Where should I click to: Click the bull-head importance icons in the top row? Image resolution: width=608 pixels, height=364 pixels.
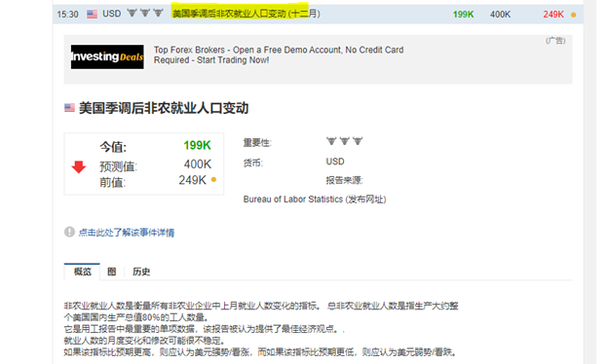click(x=145, y=14)
